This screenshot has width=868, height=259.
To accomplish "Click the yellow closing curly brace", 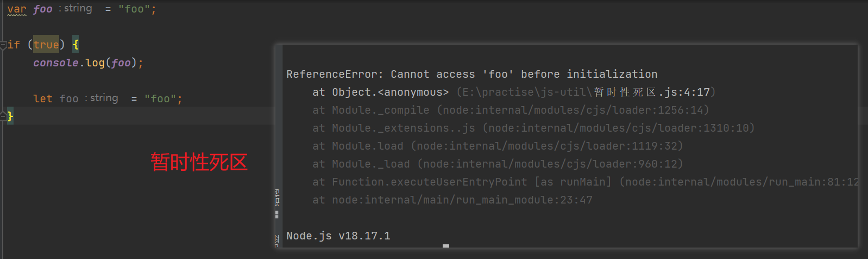I will click(10, 116).
